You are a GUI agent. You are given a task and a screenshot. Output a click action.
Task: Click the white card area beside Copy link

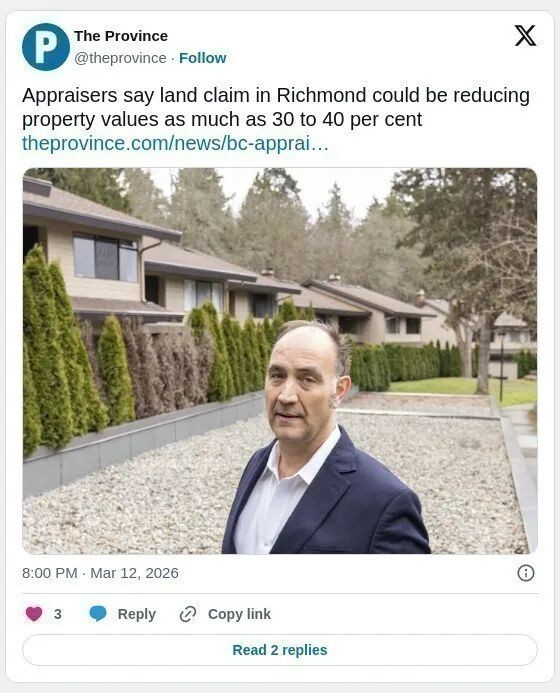[398, 614]
